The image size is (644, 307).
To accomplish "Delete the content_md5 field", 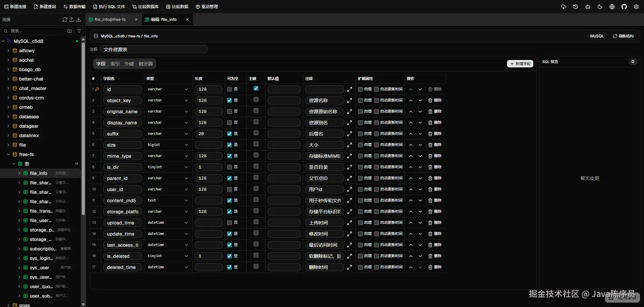I will coord(435,201).
